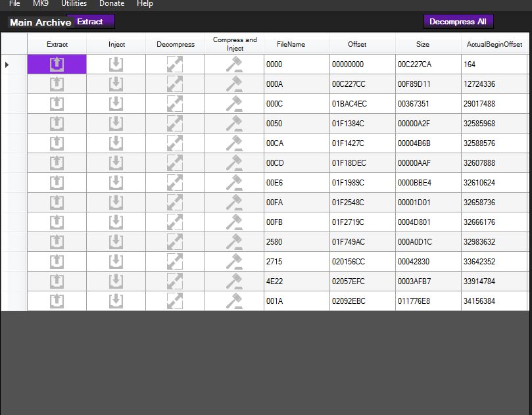Screen dimensions: 532x415
Task: Select the Offset cell 00C227CC
Action: pyautogui.click(x=362, y=84)
